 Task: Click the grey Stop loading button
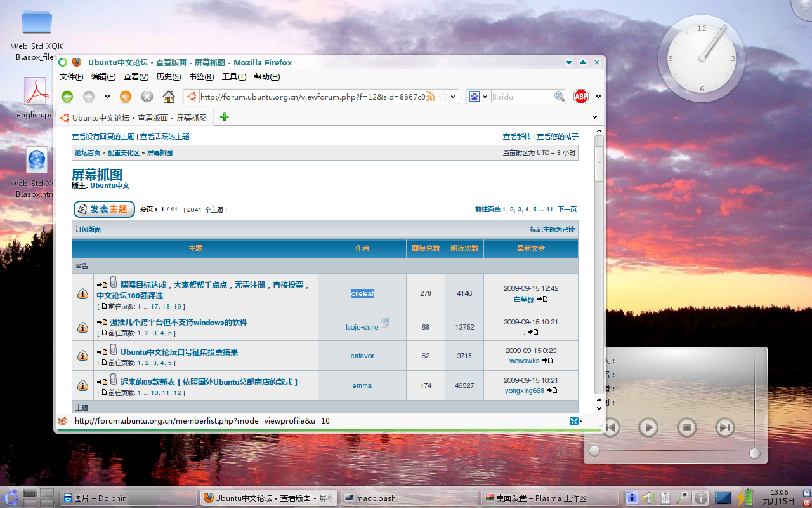[147, 97]
